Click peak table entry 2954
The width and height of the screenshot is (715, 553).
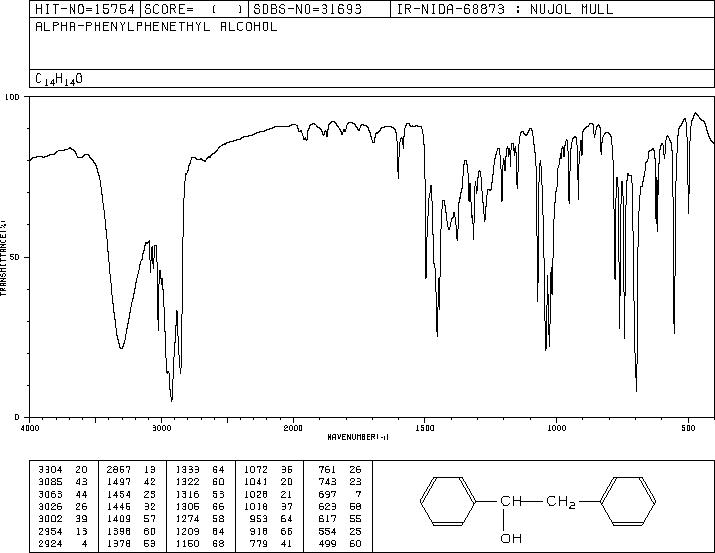pos(50,532)
